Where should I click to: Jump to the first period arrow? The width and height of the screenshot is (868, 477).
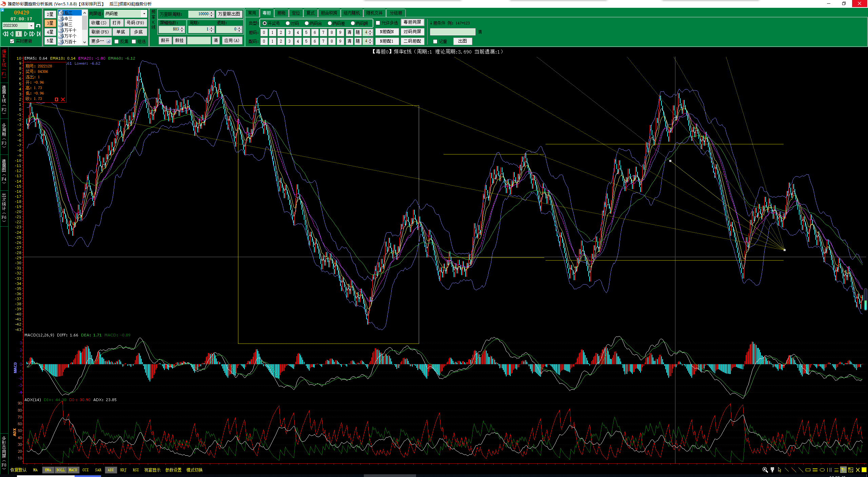(x=5, y=34)
